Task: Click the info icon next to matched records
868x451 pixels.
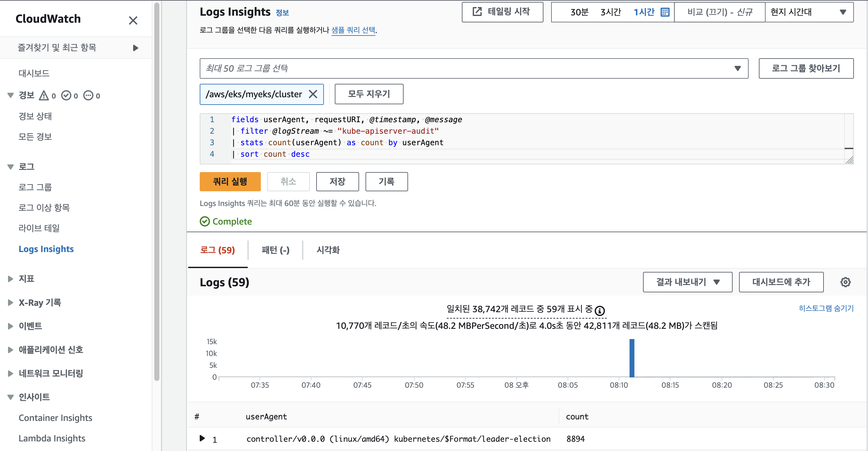Action: 599,310
